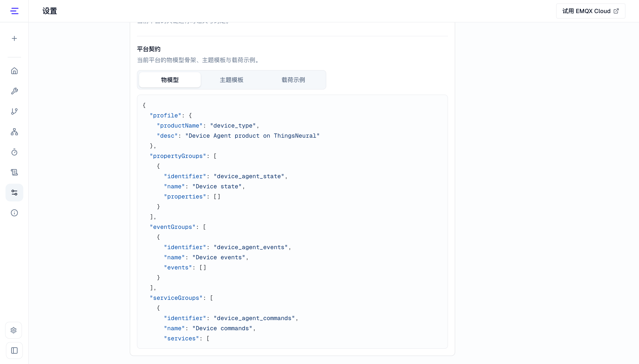Click "Device Agent product on ThingsNeural" text
Viewport: 639px width, 364px height.
coord(252,136)
